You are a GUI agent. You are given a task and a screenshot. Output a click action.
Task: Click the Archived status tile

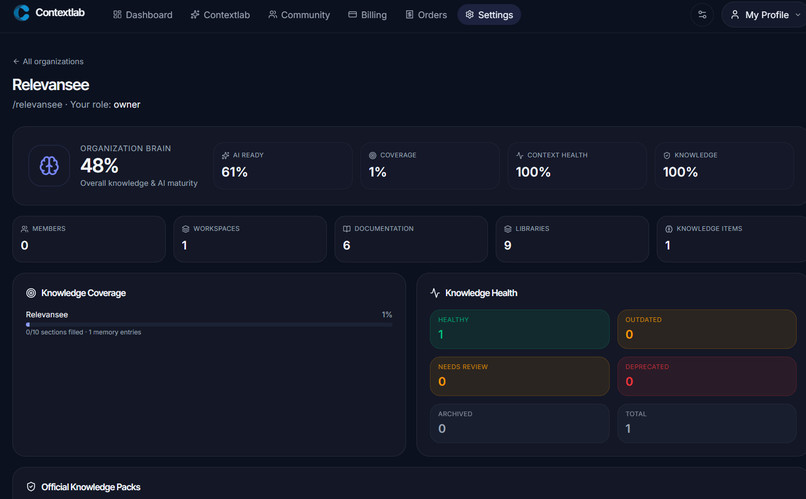520,423
